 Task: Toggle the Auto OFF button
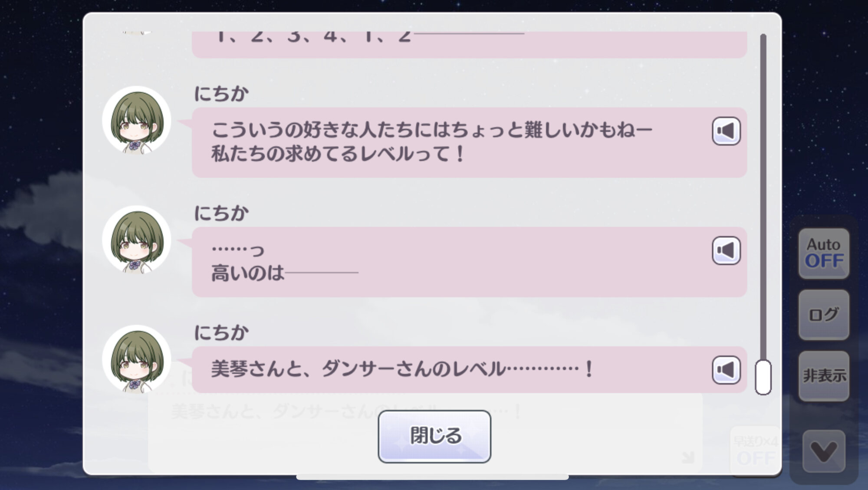click(x=824, y=253)
